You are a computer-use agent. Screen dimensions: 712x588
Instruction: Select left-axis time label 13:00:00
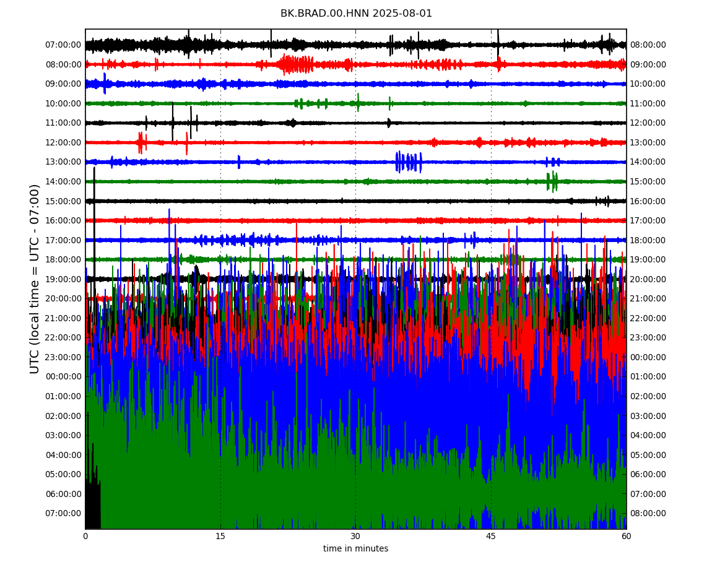(63, 162)
